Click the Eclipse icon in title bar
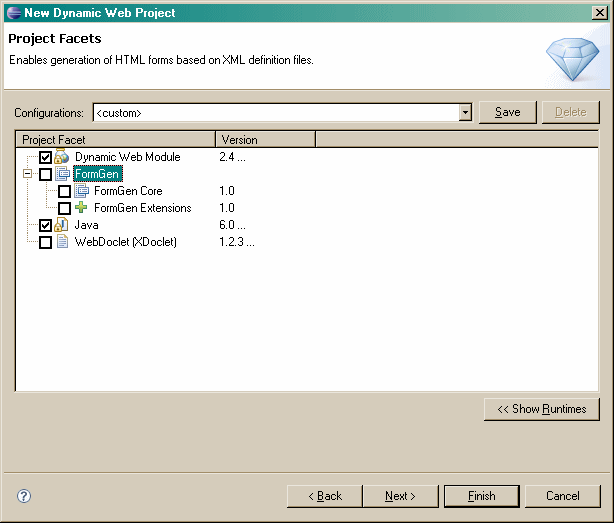This screenshot has height=523, width=614. coord(12,13)
